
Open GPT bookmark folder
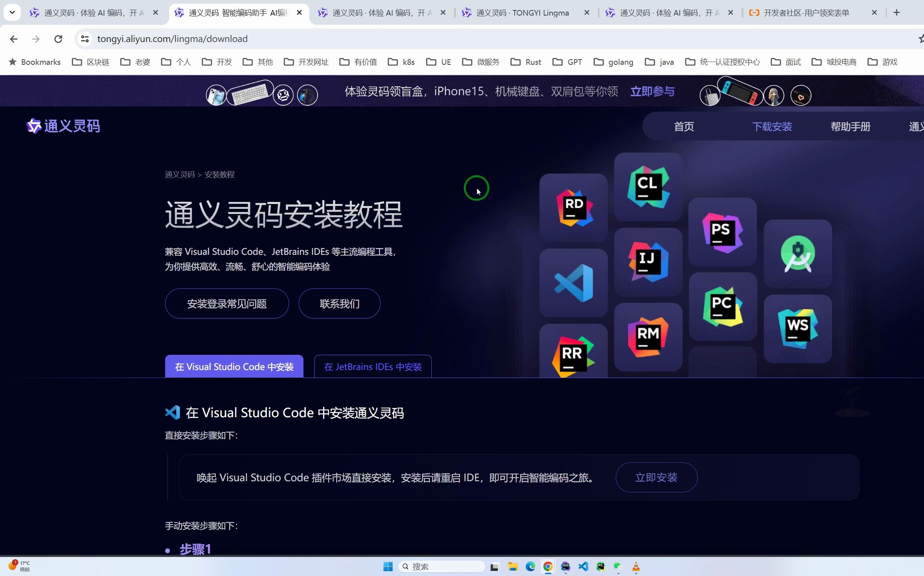click(567, 62)
